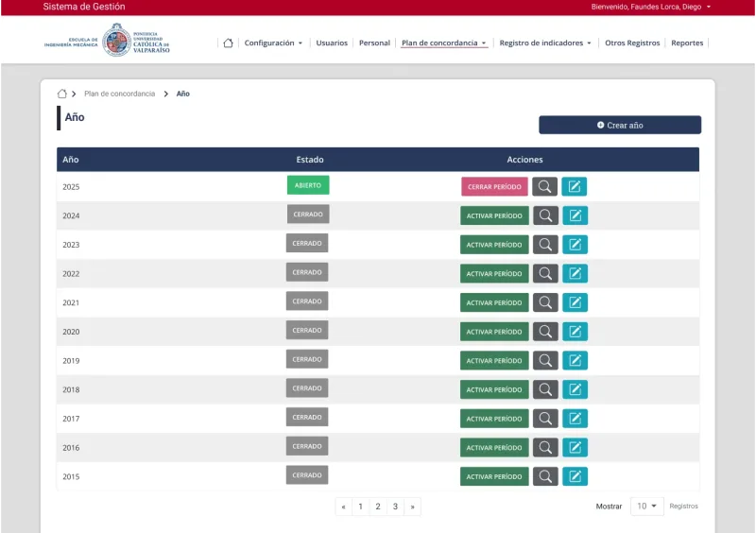756x533 pixels.
Task: Edit the 2020 year entry
Action: tap(576, 332)
